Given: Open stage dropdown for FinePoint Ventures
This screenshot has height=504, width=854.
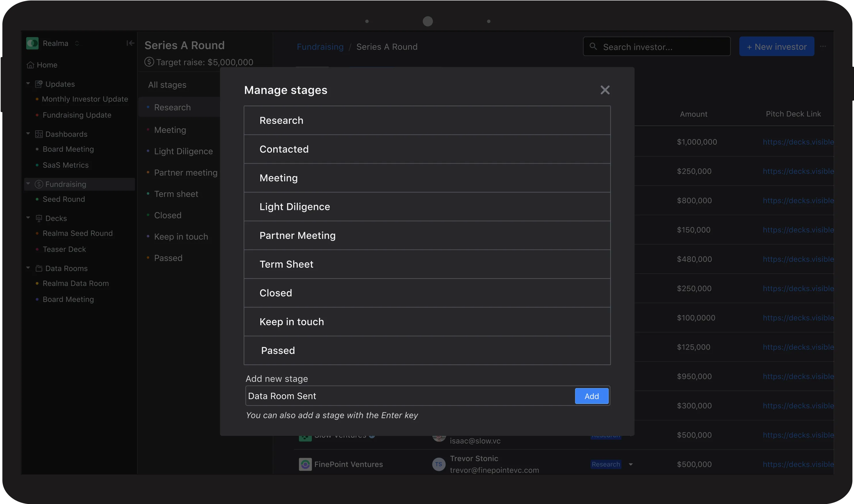Looking at the screenshot, I should 631,464.
